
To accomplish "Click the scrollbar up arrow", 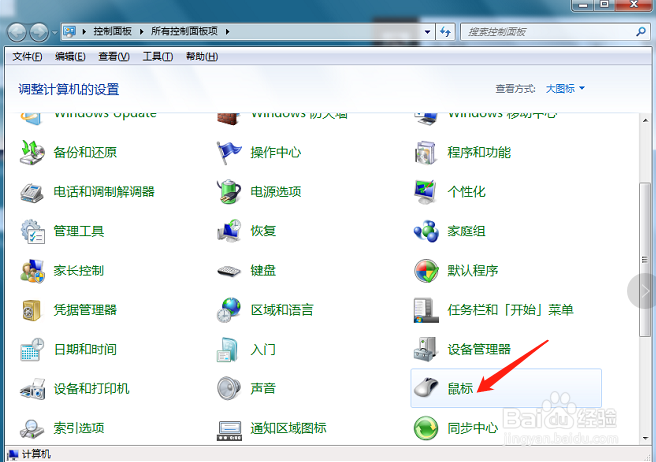I will pyautogui.click(x=645, y=121).
